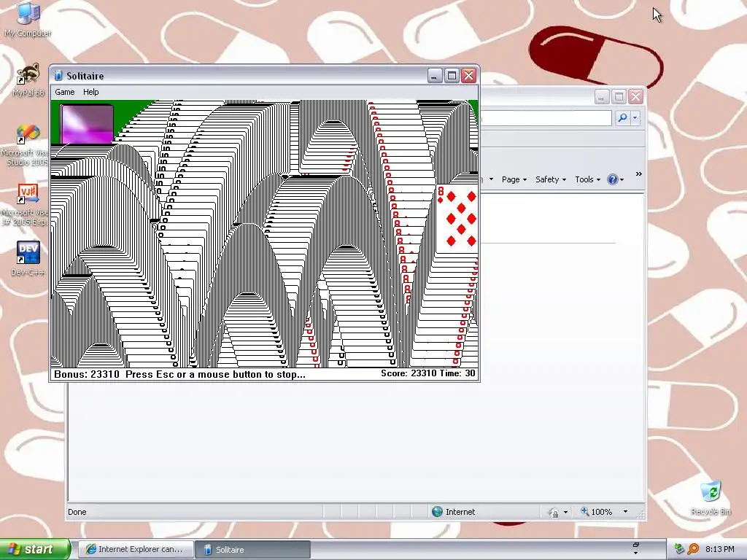Open My Computer desktop icon
747x560 pixels.
pyautogui.click(x=28, y=19)
